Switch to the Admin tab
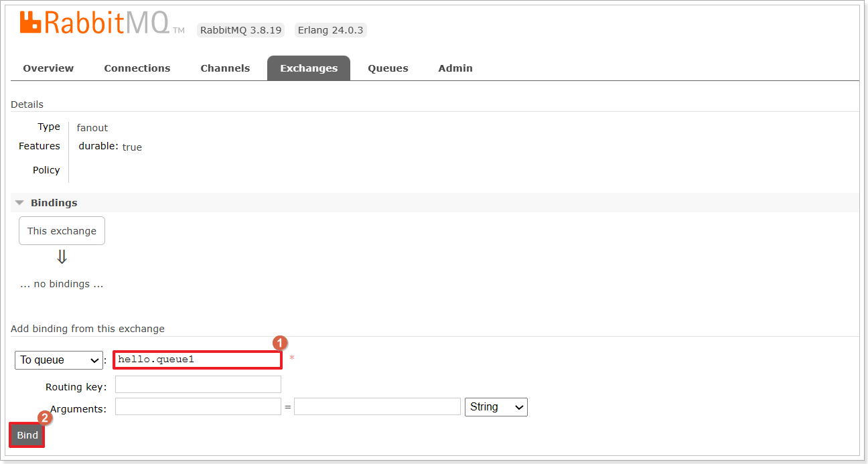Viewport: 868px width, 464px height. (x=455, y=68)
